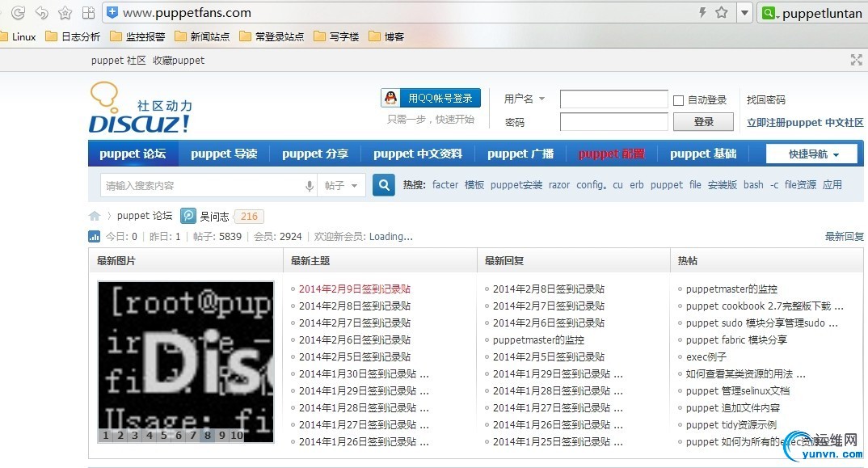Screen dimensions: 868x468
Task: Click the blue statistics chart icon
Action: click(94, 237)
